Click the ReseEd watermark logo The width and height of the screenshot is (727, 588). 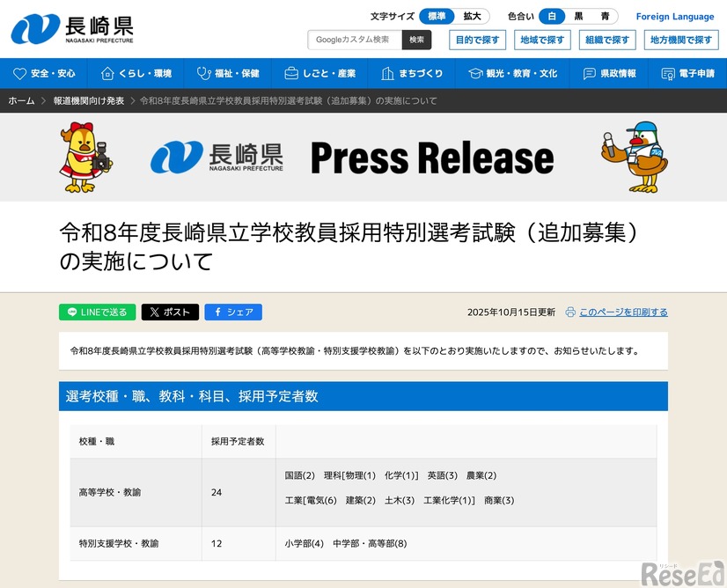click(681, 571)
